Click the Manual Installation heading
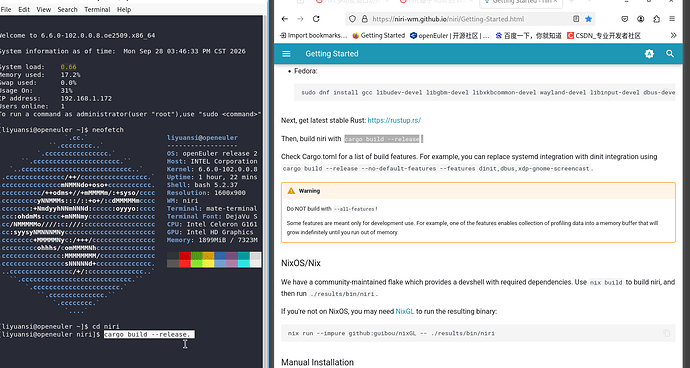690x368 pixels. (317, 362)
